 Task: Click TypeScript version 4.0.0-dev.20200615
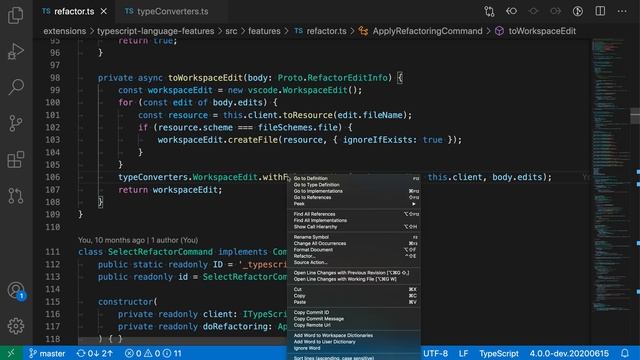click(569, 353)
